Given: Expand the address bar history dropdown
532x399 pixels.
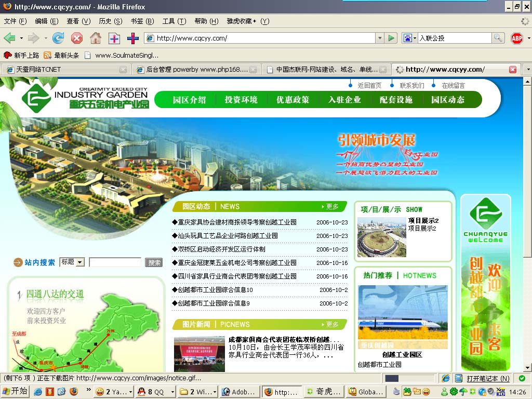Looking at the screenshot, I should tap(380, 38).
